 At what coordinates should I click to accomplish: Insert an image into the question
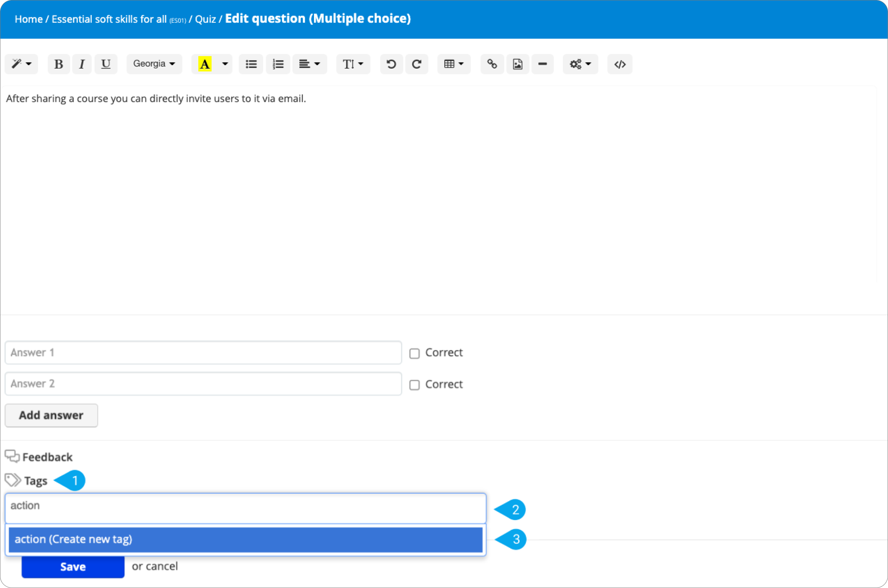pos(517,64)
